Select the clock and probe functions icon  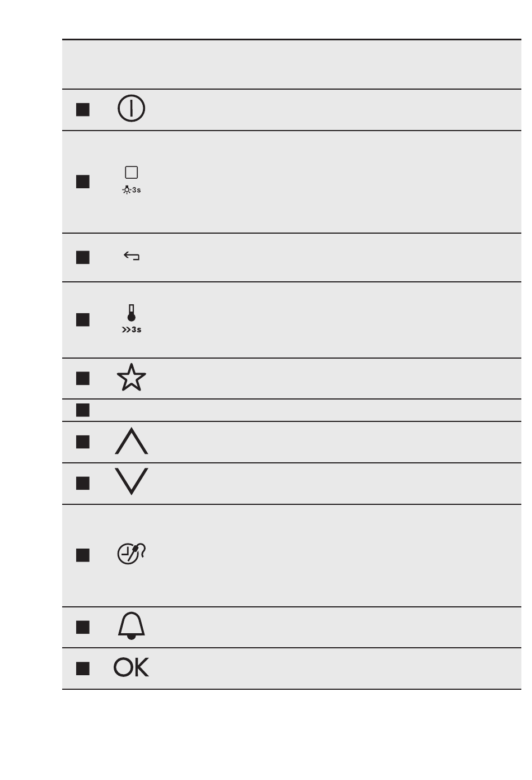tap(132, 553)
